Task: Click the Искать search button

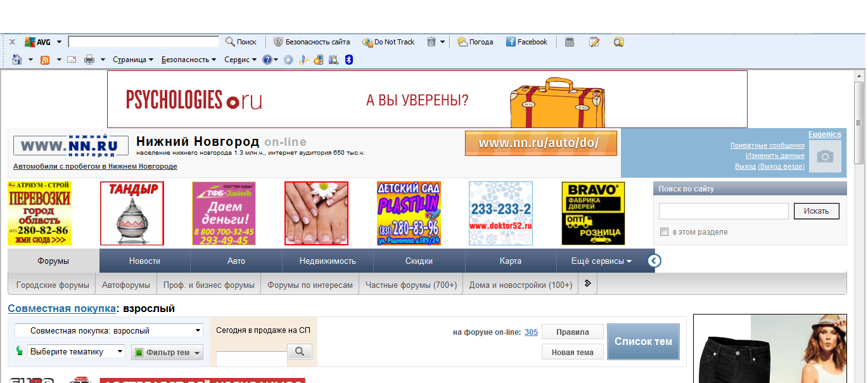Action: click(816, 211)
